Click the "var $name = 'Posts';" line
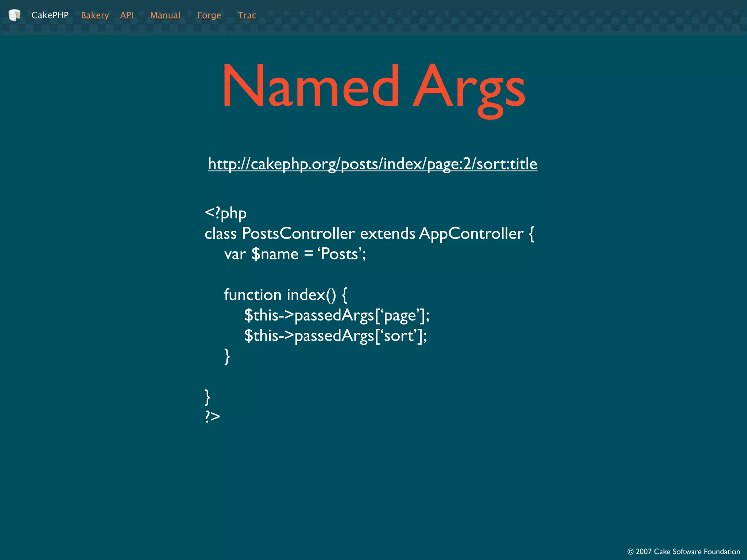 click(295, 254)
